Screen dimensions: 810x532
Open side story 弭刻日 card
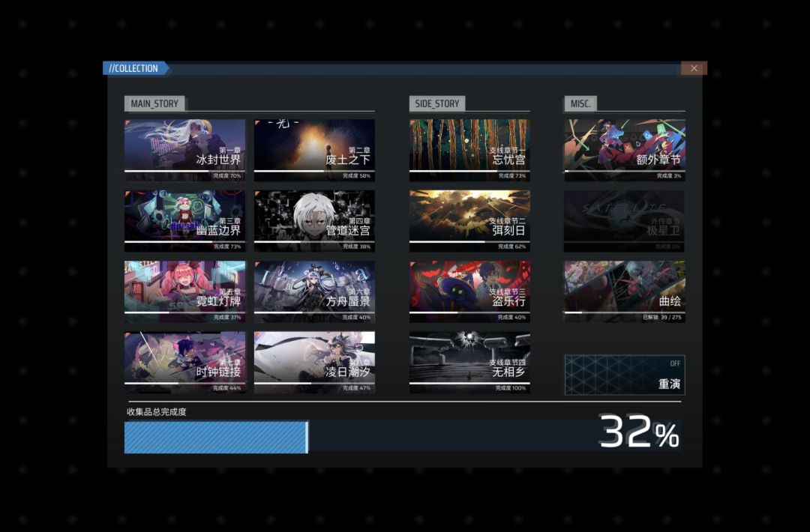tap(469, 221)
